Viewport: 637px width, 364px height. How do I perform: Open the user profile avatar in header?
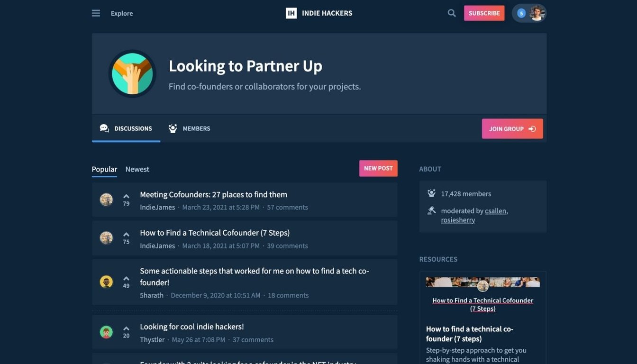click(537, 13)
